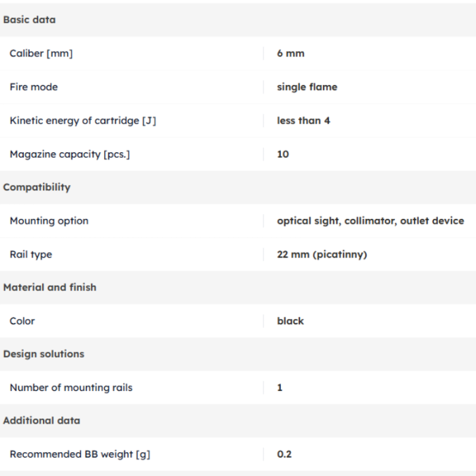The image size is (476, 476).
Task: Click the 0.2 BB weight value
Action: [x=284, y=454]
